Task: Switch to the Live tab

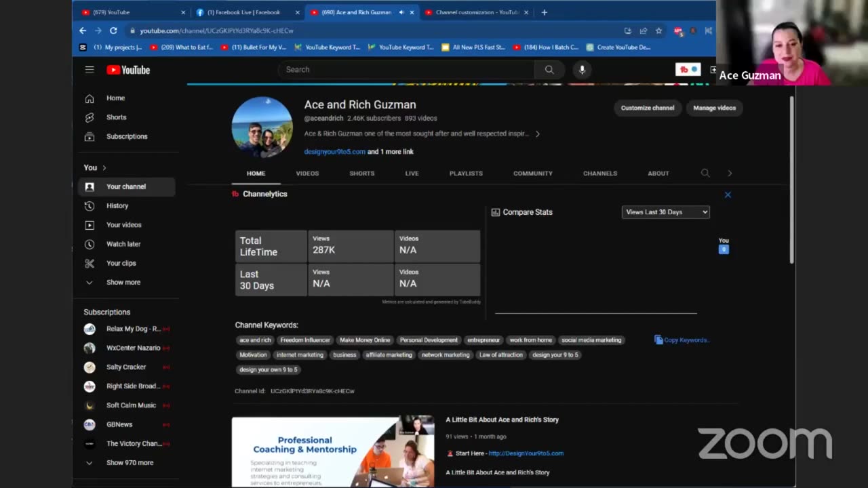Action: [412, 174]
